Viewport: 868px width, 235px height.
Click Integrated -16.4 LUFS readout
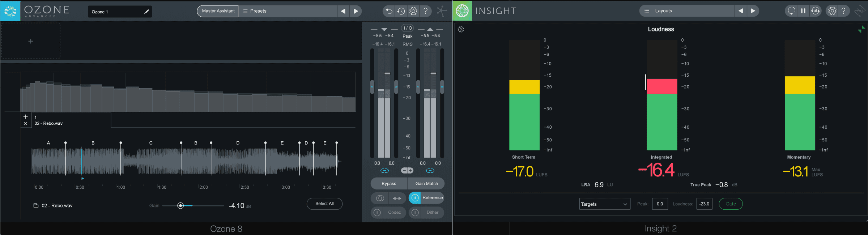[656, 170]
